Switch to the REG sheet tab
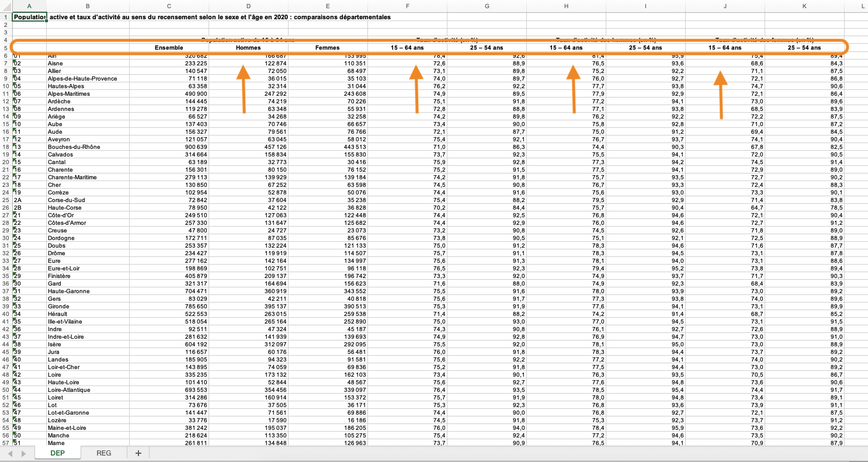868x462 pixels. pyautogui.click(x=103, y=453)
